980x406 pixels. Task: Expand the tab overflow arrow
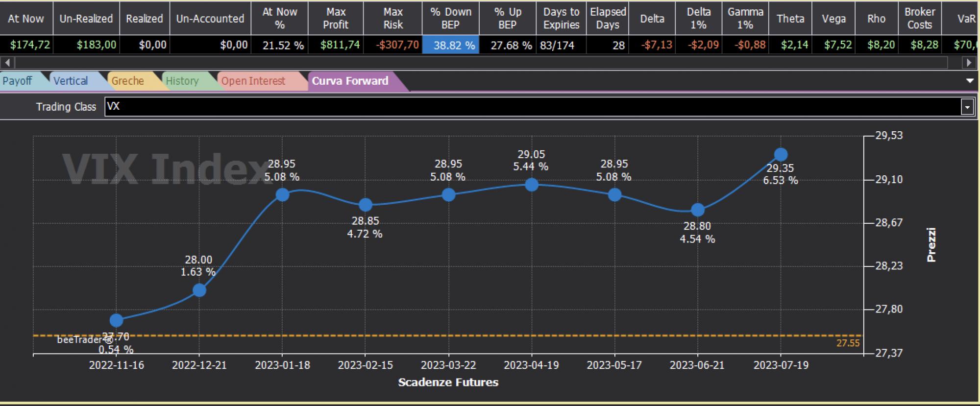click(x=970, y=81)
